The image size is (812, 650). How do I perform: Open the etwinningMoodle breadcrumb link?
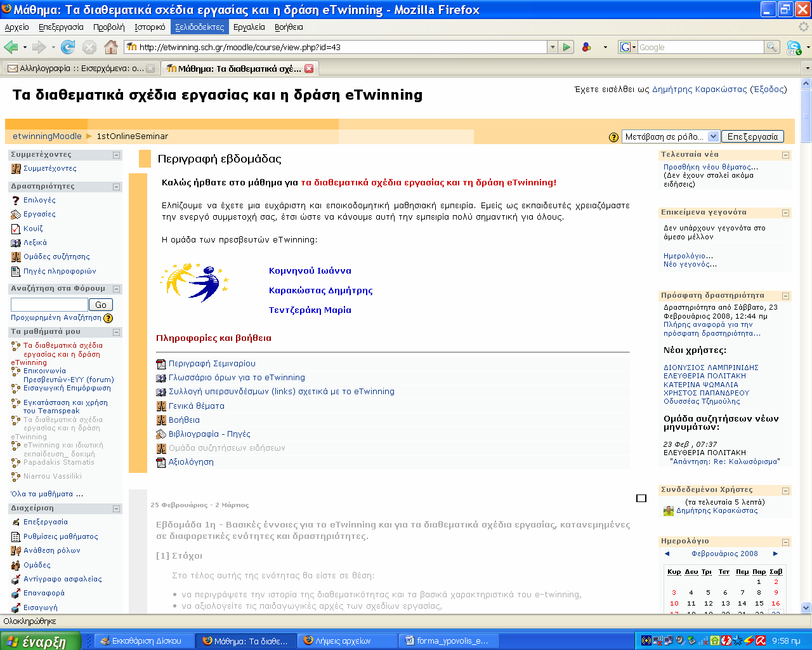coord(48,136)
